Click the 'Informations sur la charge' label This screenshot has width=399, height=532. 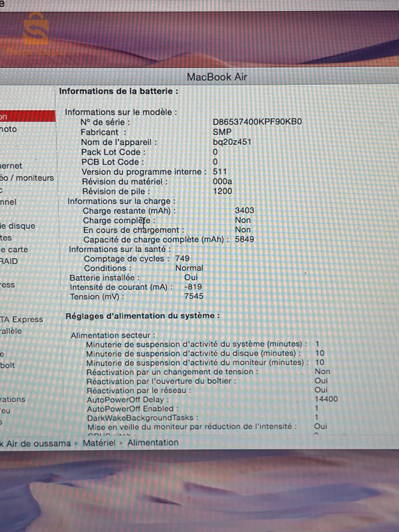click(122, 201)
